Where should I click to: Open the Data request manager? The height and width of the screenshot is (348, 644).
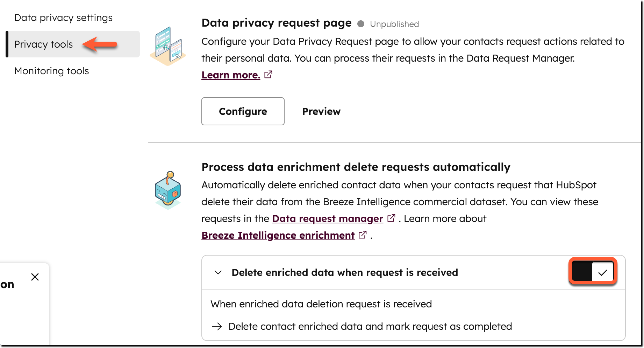pyautogui.click(x=327, y=218)
